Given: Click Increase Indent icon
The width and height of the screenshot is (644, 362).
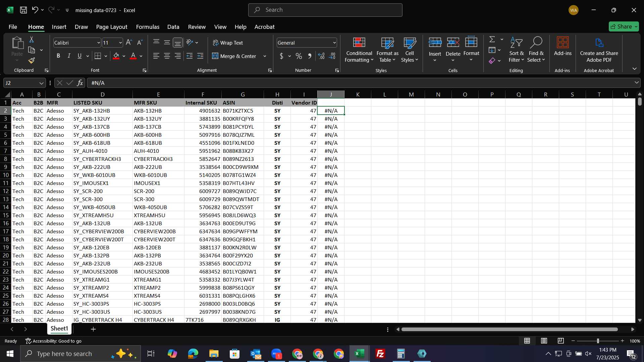Looking at the screenshot, I should [x=200, y=56].
